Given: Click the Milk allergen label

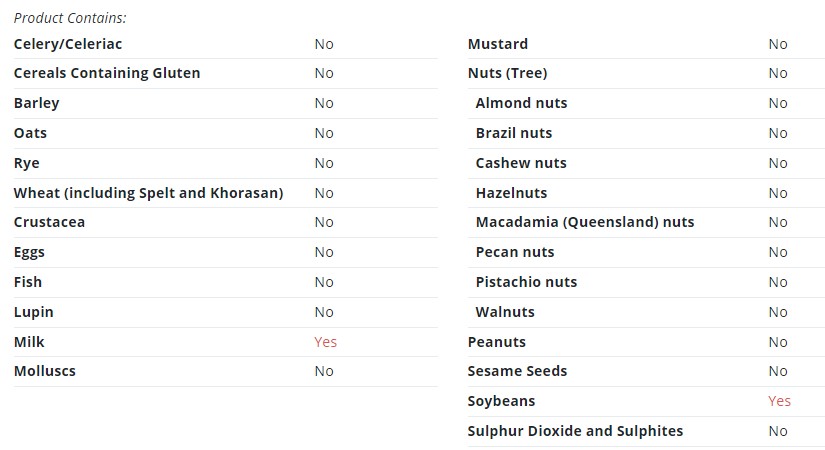Looking at the screenshot, I should pyautogui.click(x=29, y=342).
